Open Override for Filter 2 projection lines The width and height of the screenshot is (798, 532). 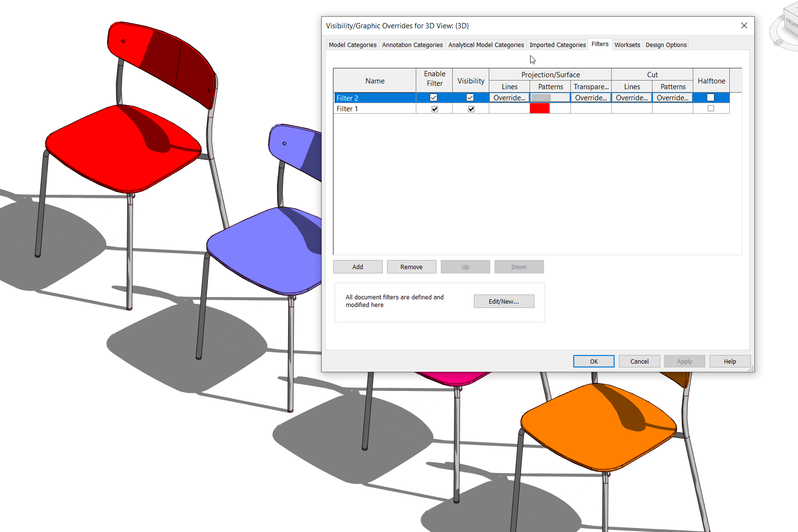pyautogui.click(x=509, y=97)
